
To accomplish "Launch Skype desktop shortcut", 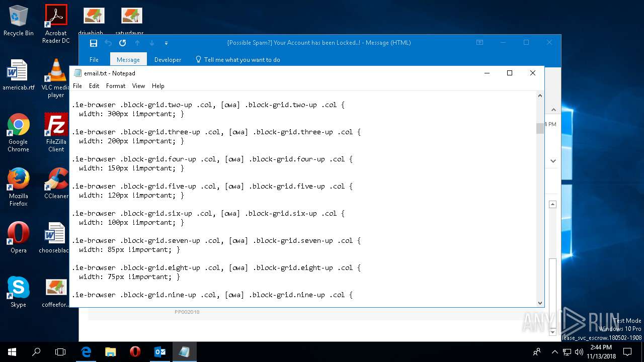I will point(19,292).
